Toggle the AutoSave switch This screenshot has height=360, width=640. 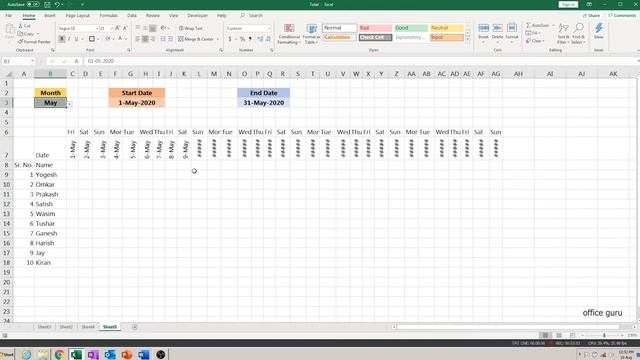33,4
